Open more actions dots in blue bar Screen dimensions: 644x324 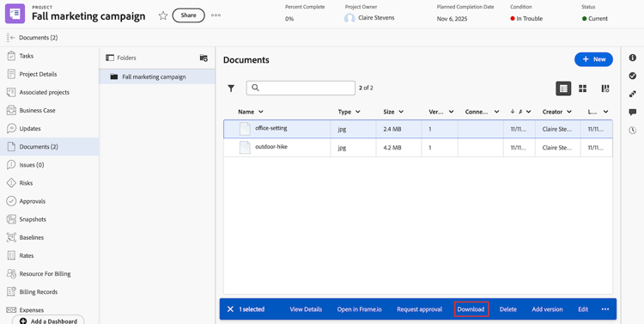605,309
